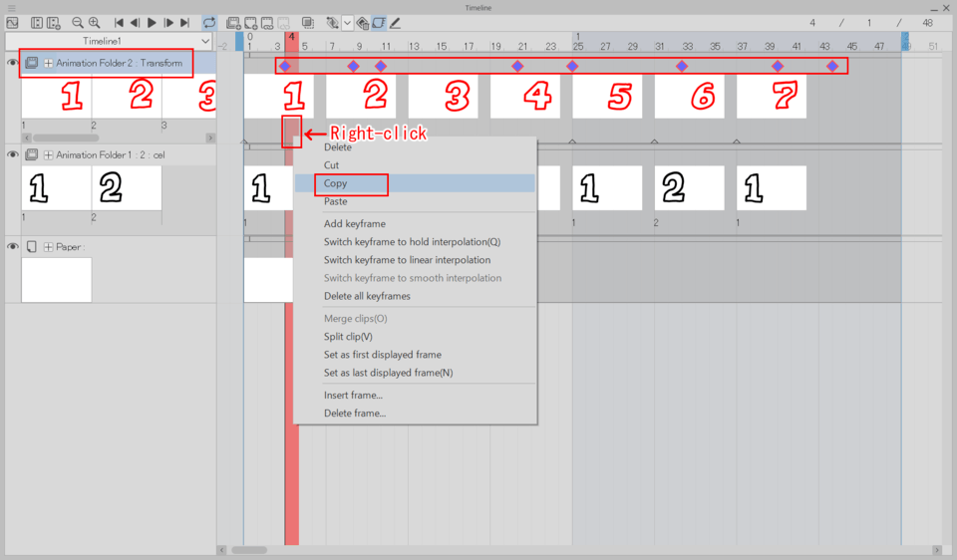Click the Paper layer page icon

point(32,247)
